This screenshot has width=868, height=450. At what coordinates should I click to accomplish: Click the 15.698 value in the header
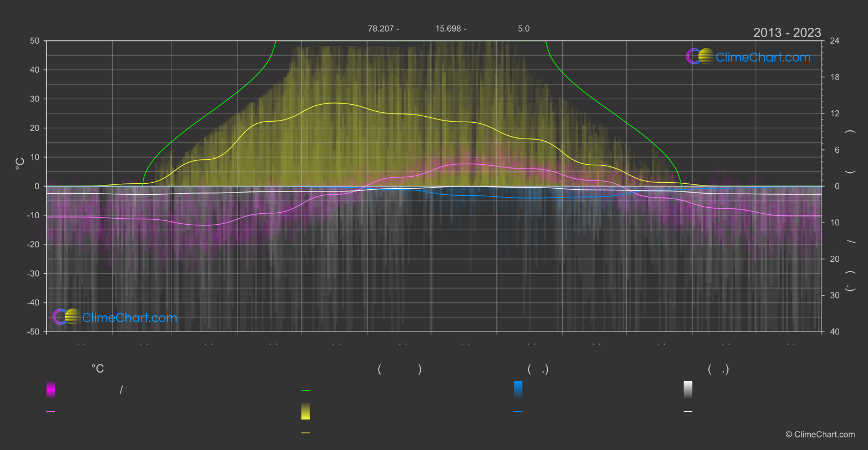[x=448, y=28]
